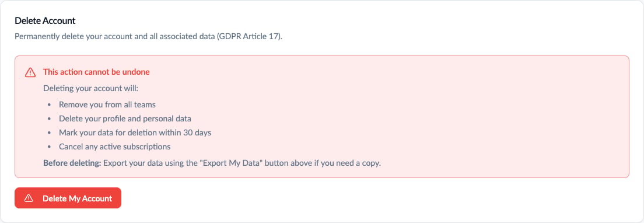Viewport: 644px width, 223px height.
Task: Click the warning triangle icon in alert box
Action: 30,72
